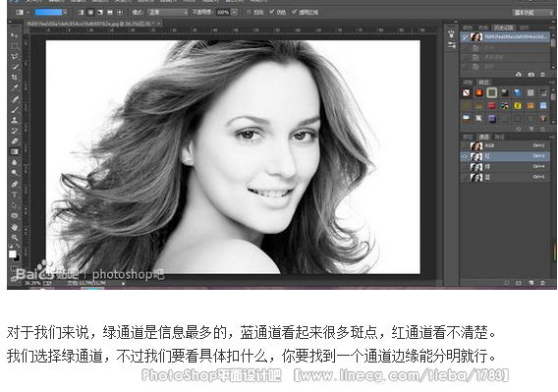
Task: Open the Styles panel flyout menu
Action: coord(552,83)
